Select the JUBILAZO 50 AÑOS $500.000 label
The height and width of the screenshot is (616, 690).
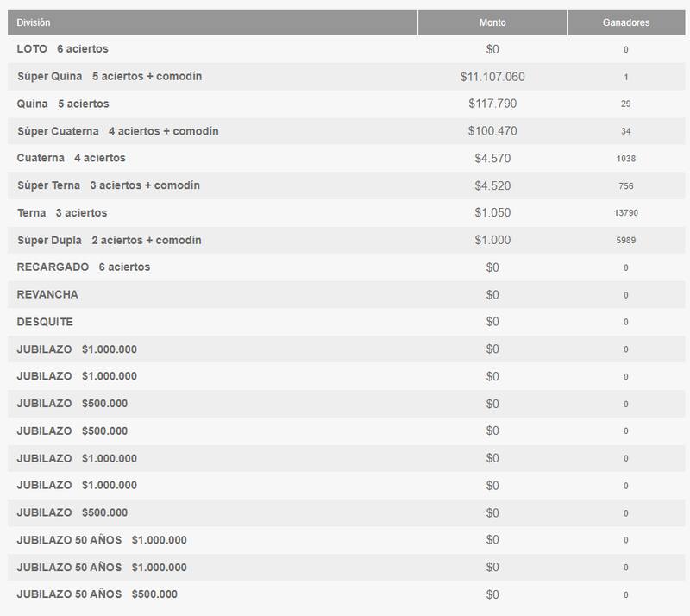(x=97, y=594)
